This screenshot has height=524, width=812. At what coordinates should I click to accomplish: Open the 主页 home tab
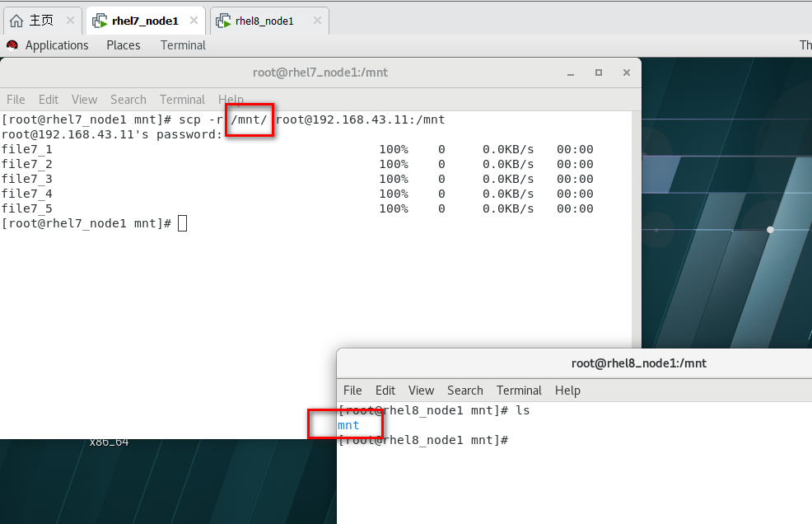42,21
